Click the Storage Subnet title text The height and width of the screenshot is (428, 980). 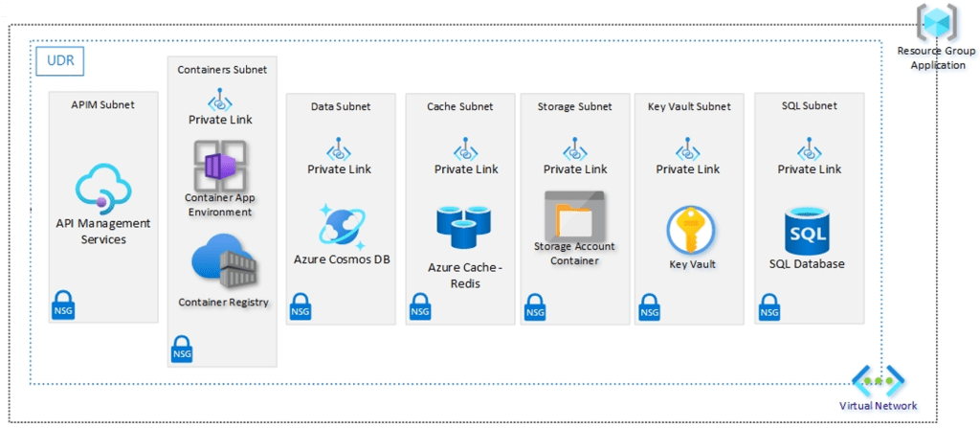(575, 106)
